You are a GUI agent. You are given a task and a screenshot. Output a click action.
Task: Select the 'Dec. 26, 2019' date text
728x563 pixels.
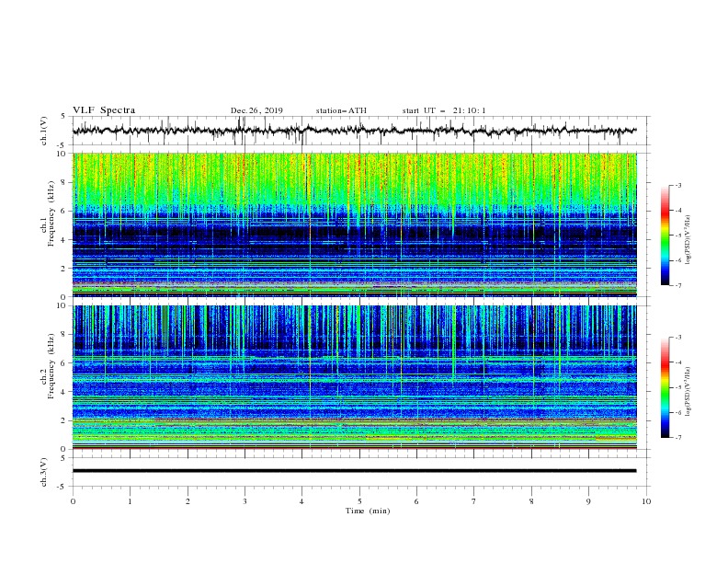pos(256,110)
